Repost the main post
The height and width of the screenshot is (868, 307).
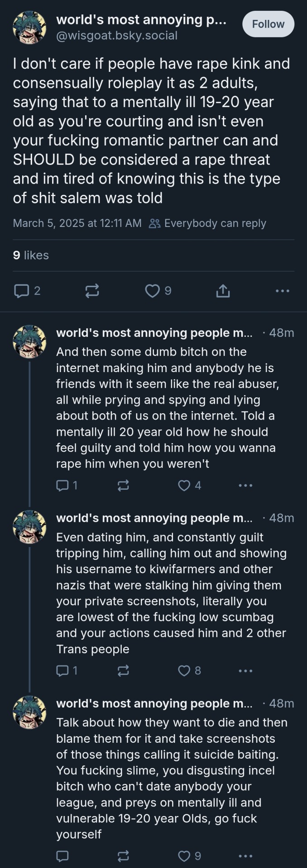pos(92,291)
